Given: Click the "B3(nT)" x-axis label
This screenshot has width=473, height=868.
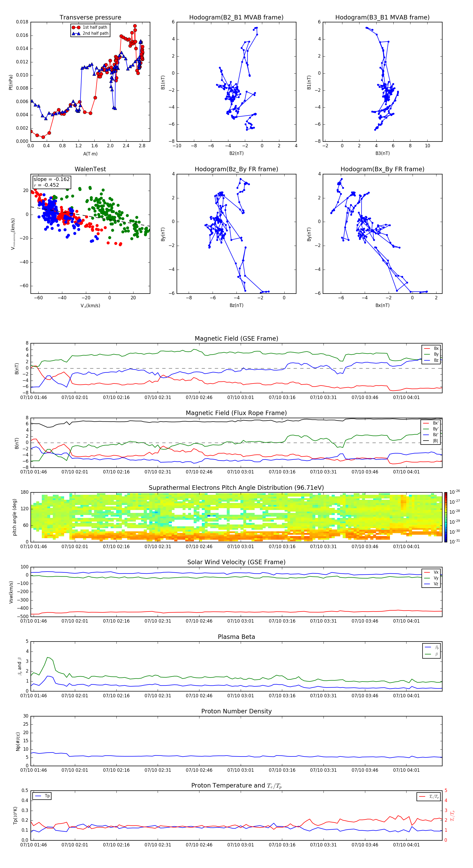Looking at the screenshot, I should [x=382, y=153].
